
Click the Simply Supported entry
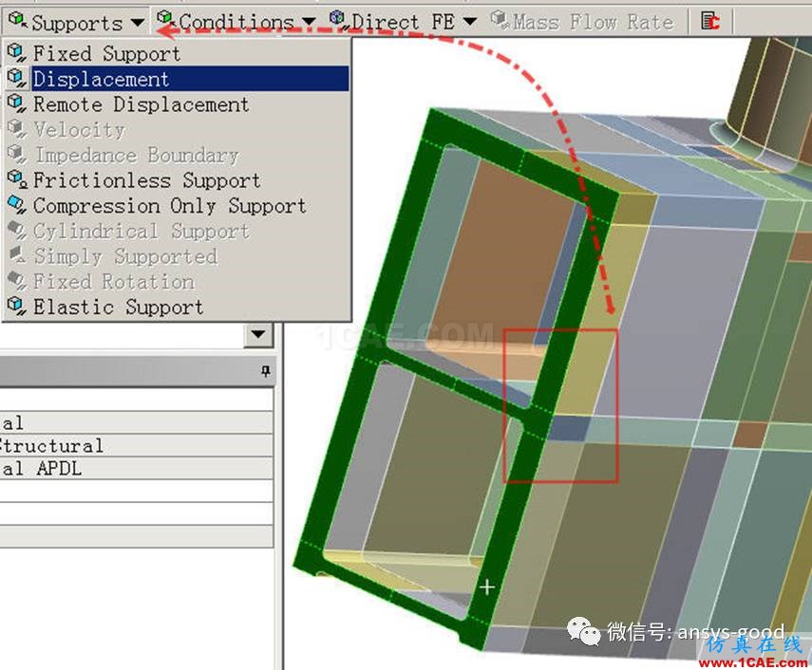click(177, 256)
